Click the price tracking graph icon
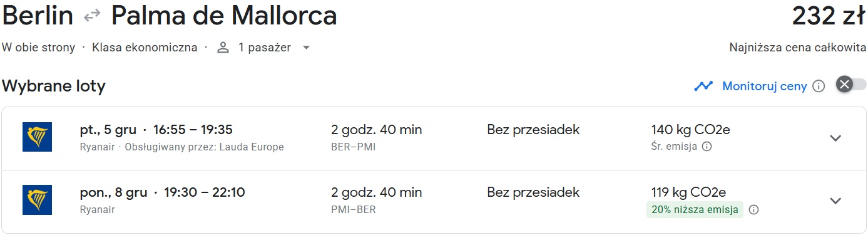The image size is (868, 235). coord(703,86)
